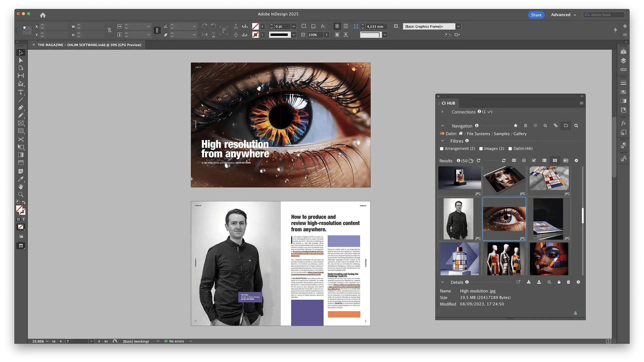
Task: Open the Basic Graphics Frame style dropdown
Action: pyautogui.click(x=458, y=27)
